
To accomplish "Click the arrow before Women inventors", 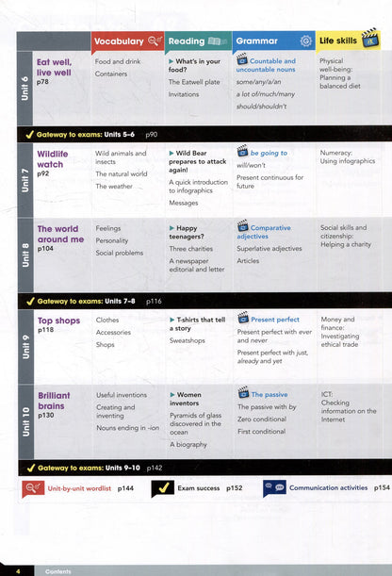I will (172, 395).
